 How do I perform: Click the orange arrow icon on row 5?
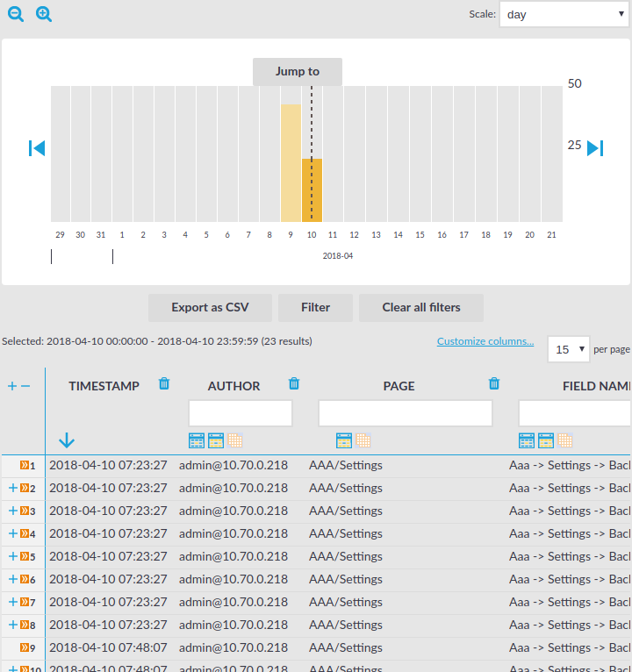tap(25, 556)
